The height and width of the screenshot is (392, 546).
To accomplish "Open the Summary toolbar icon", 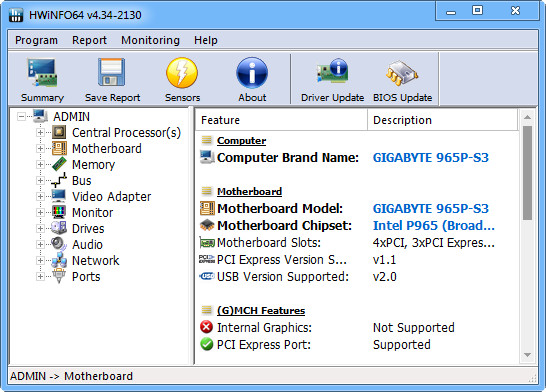I will 42,73.
